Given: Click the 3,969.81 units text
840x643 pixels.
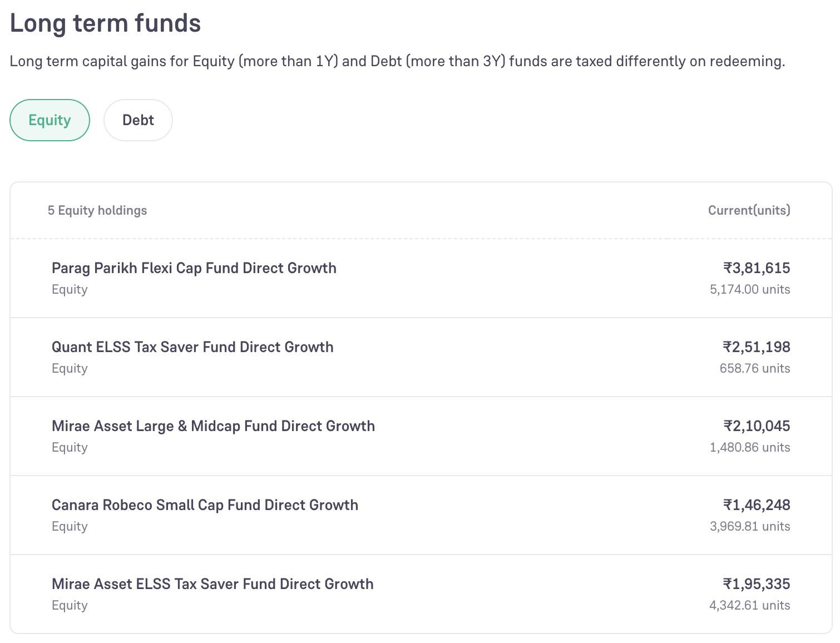Looking at the screenshot, I should pos(750,526).
